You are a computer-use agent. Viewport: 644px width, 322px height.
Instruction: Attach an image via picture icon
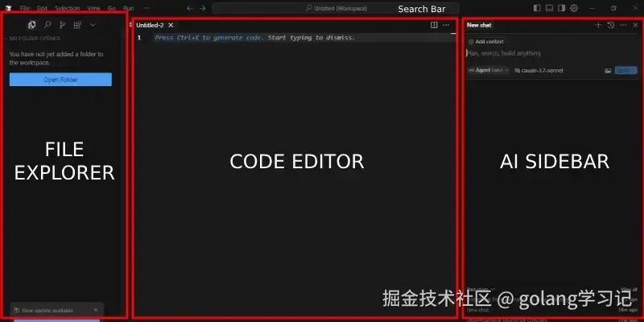[608, 71]
